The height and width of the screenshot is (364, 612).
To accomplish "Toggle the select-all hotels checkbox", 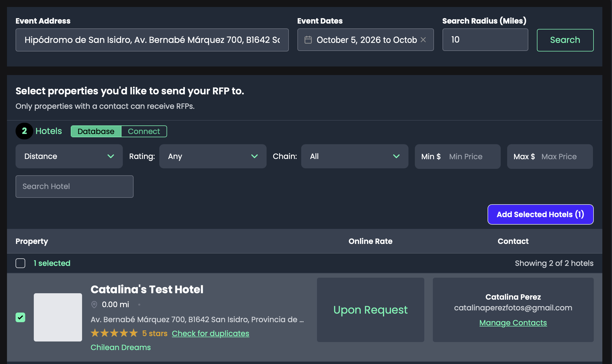I will tap(20, 263).
